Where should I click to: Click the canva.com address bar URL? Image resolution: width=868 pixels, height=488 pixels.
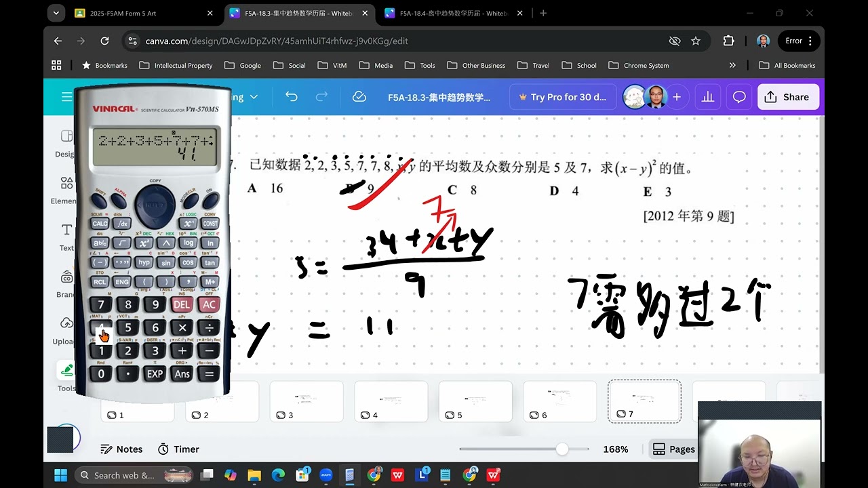[x=277, y=41]
